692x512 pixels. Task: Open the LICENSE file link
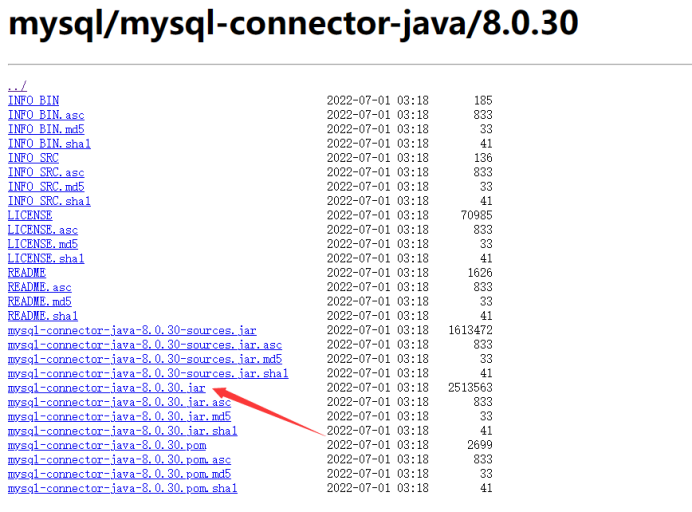(30, 215)
